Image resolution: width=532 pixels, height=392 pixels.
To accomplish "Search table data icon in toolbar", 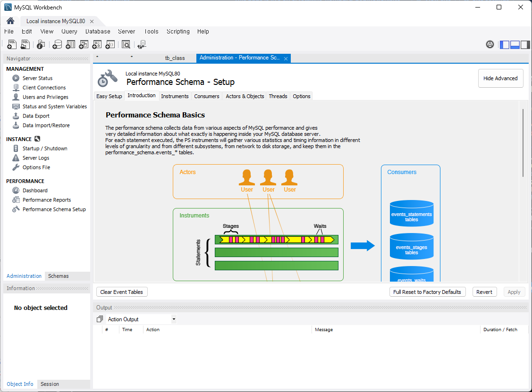I will (x=126, y=44).
